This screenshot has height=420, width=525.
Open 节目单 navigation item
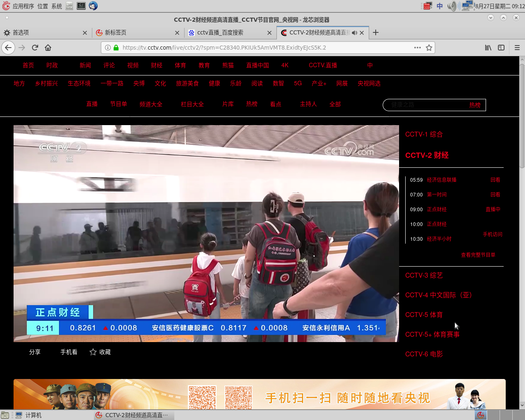pos(119,104)
